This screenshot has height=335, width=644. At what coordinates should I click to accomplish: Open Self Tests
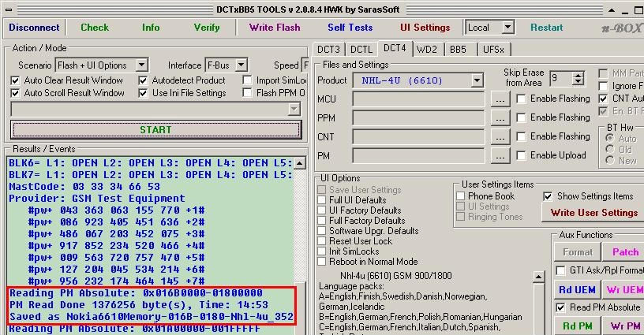pos(350,28)
